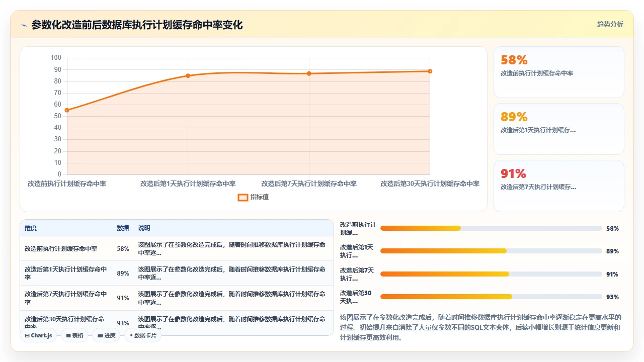Select table row 改造后第1天执行计划缓存命中率
Viewport: 644px width, 362px height.
(x=177, y=273)
